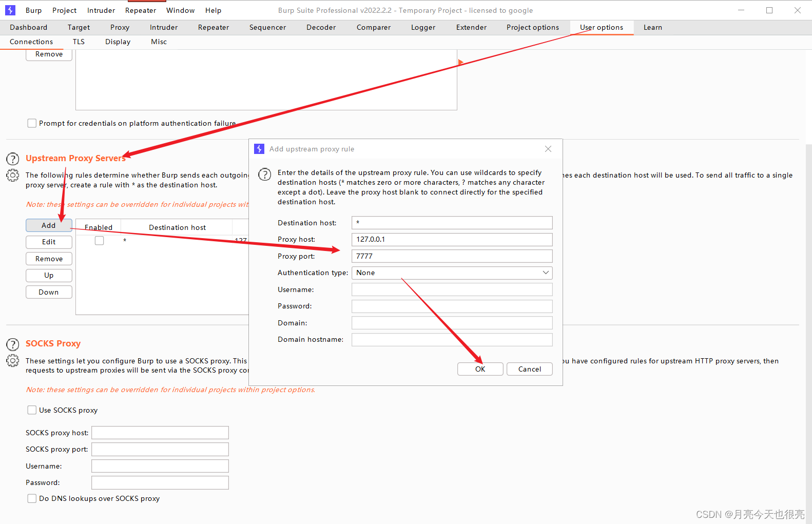Enable the existing upstream proxy rule checkbox
Viewport: 812px width, 524px height.
(x=99, y=241)
